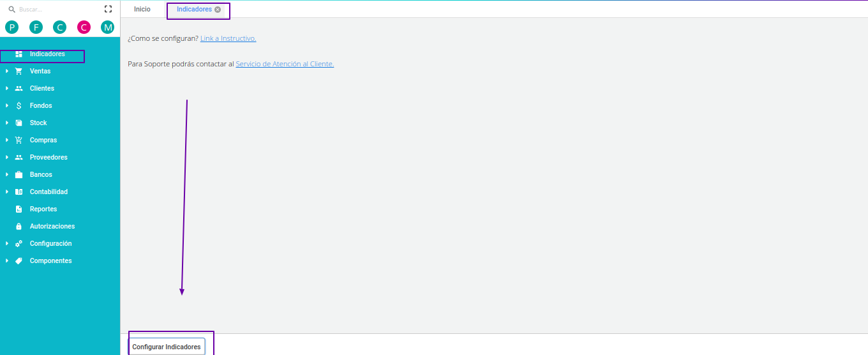The height and width of the screenshot is (355, 868).
Task: Expand the Stock menu arrow
Action: (x=7, y=123)
